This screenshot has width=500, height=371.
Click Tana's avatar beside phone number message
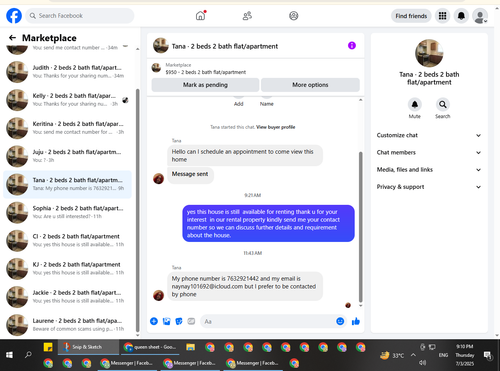pyautogui.click(x=158, y=295)
